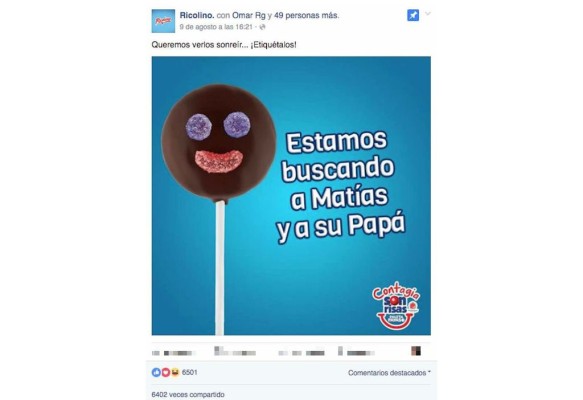Click the Contagia Sonrisas logo badge
The image size is (583, 400).
pos(396,305)
